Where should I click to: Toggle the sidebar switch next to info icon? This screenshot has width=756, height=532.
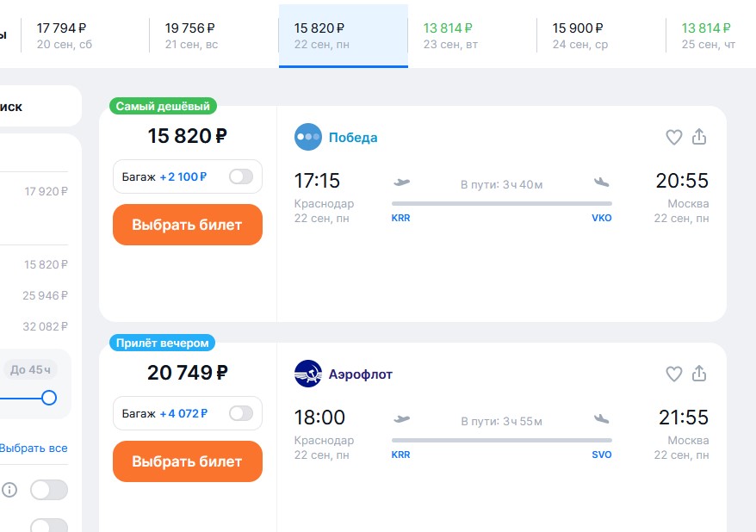49,490
